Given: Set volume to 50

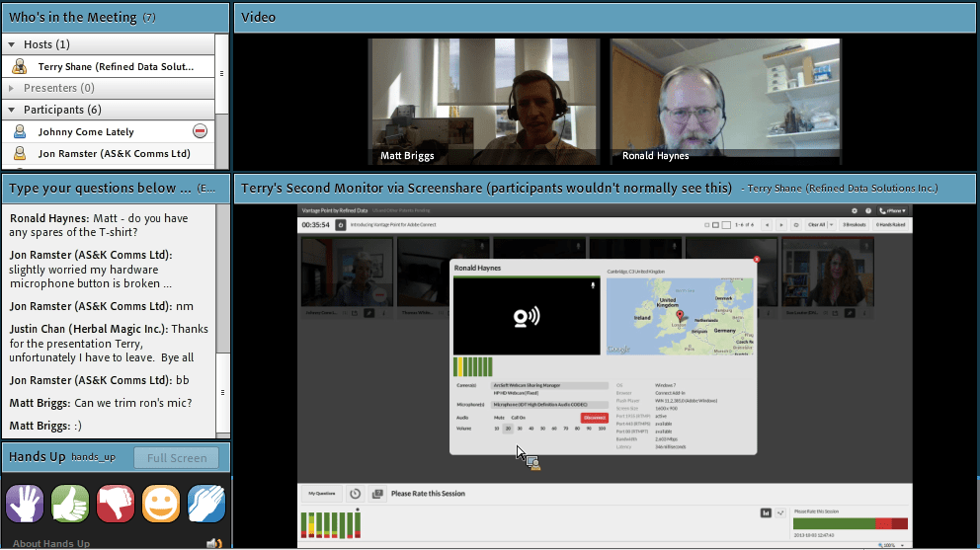Looking at the screenshot, I should (542, 429).
